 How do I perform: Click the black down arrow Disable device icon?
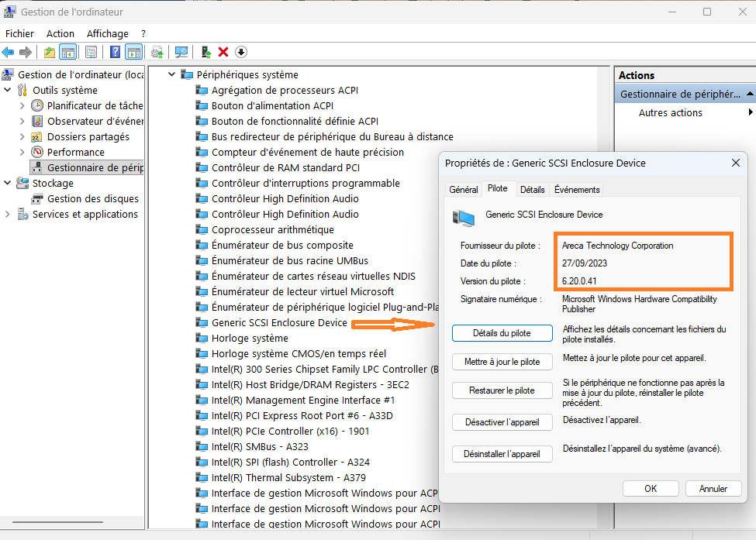coord(241,52)
